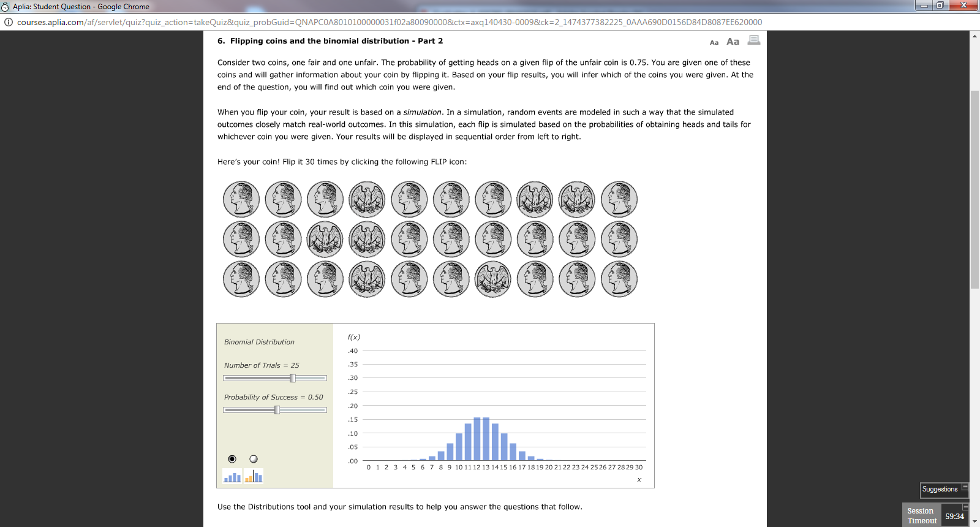Click the last coin in the bottom row
This screenshot has height=527, width=980.
[619, 279]
